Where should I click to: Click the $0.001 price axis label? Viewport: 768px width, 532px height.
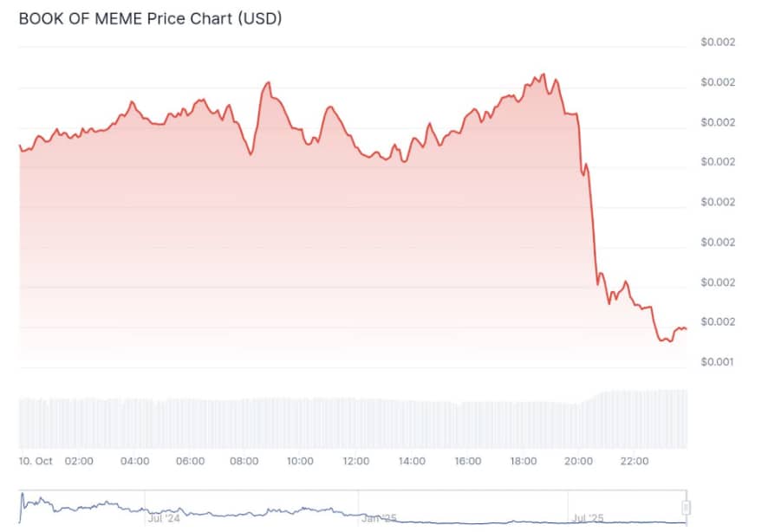click(718, 361)
